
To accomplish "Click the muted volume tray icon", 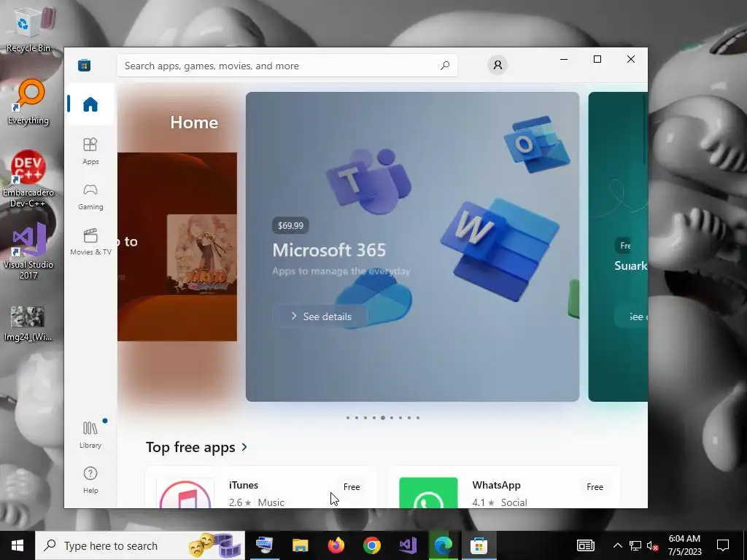I will 653,545.
